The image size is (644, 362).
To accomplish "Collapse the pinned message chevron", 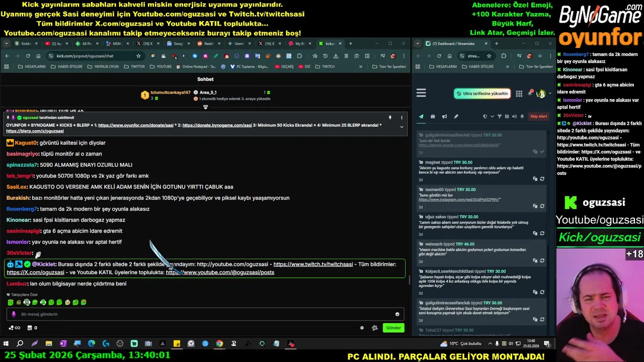I will click(x=401, y=127).
